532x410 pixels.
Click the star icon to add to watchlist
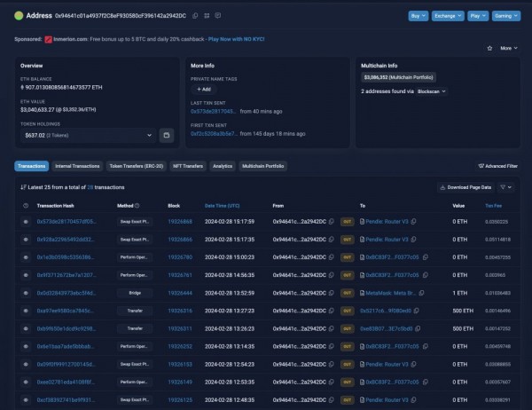[490, 48]
